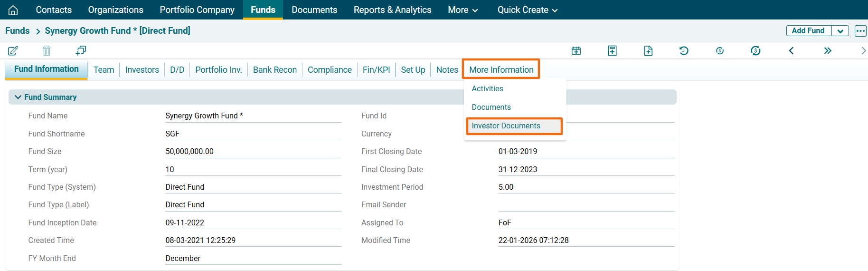This screenshot has height=271, width=868.
Task: Open the Add Fund dropdown arrow
Action: point(840,31)
